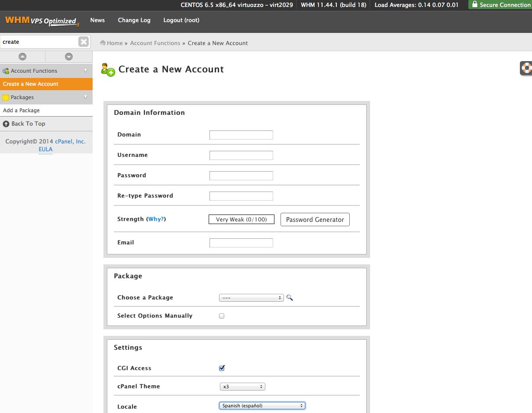Open the Why? link next to Strength
The width and height of the screenshot is (532, 413).
[x=156, y=219]
